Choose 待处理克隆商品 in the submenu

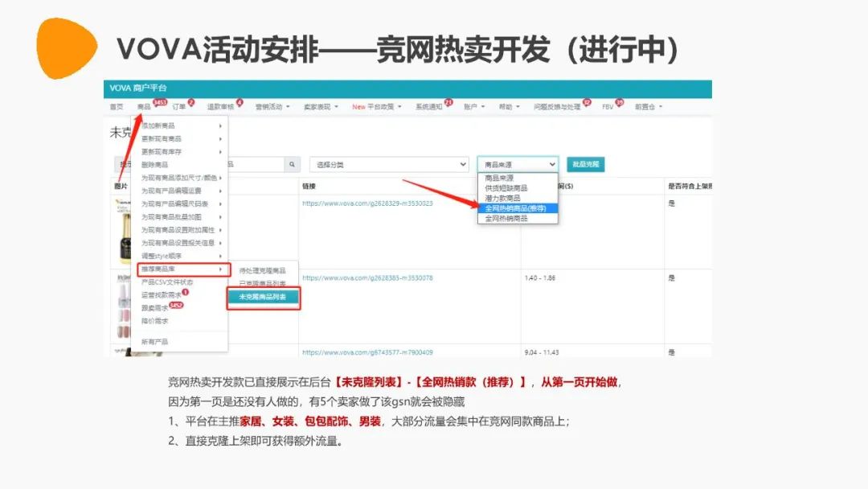(263, 271)
